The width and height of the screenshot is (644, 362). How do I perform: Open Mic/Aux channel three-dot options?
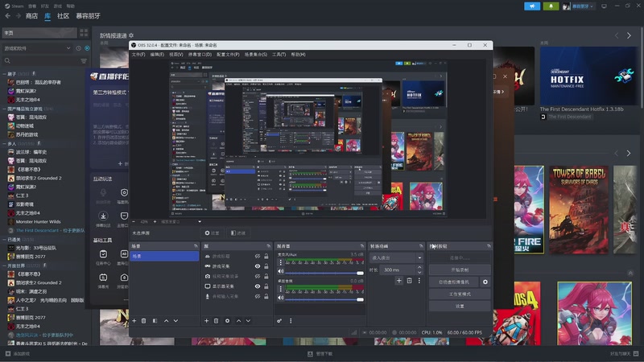(280, 263)
